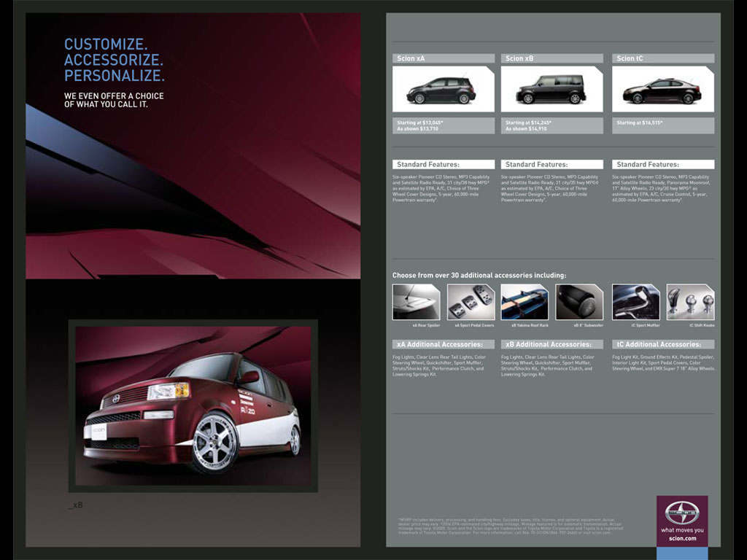The image size is (747, 560).
Task: Click the MSRP disclaimer fine print
Action: click(x=510, y=526)
